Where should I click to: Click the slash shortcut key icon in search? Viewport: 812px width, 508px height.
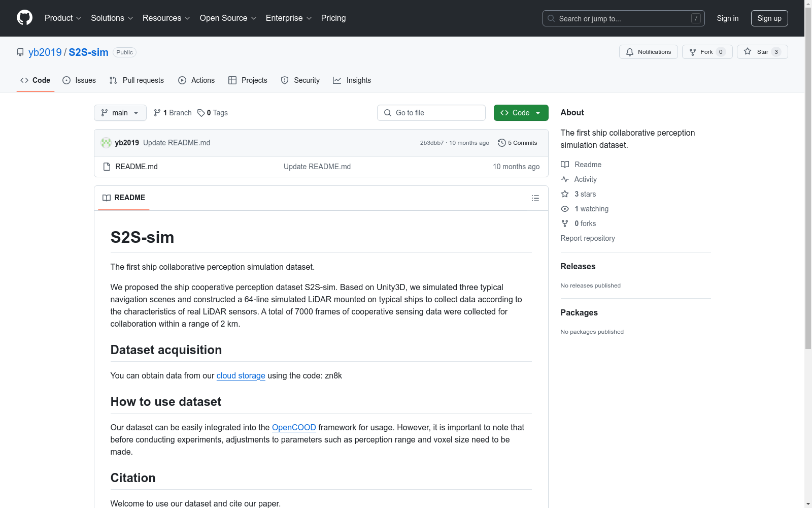click(x=696, y=18)
